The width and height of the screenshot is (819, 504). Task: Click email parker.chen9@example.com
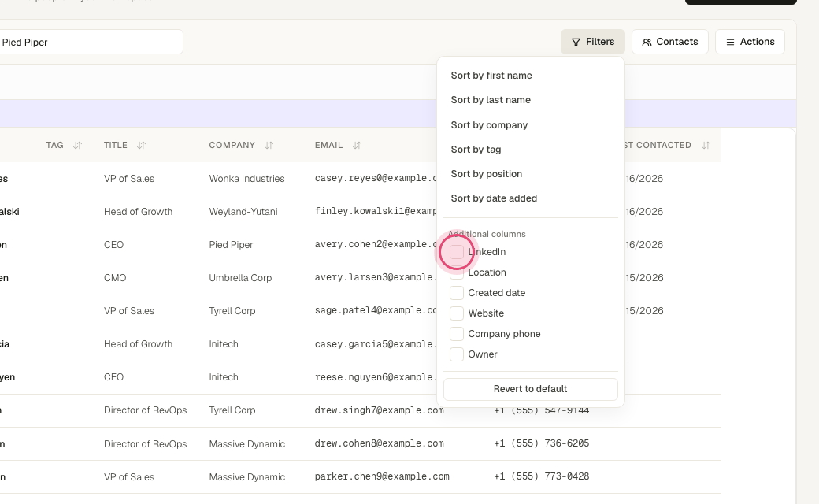coord(382,476)
